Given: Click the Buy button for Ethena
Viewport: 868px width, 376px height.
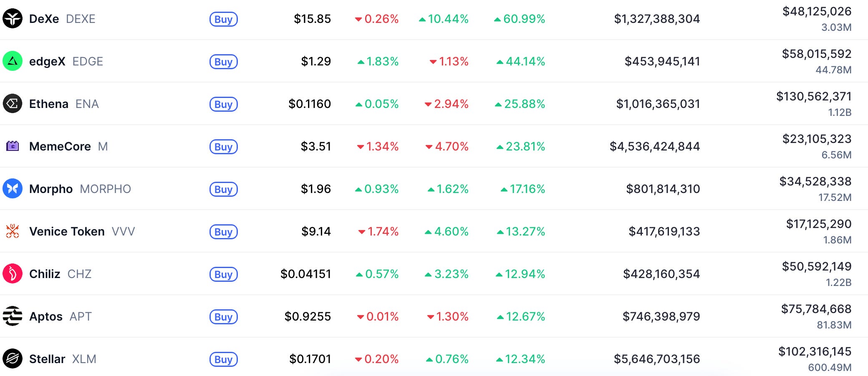Looking at the screenshot, I should point(224,104).
